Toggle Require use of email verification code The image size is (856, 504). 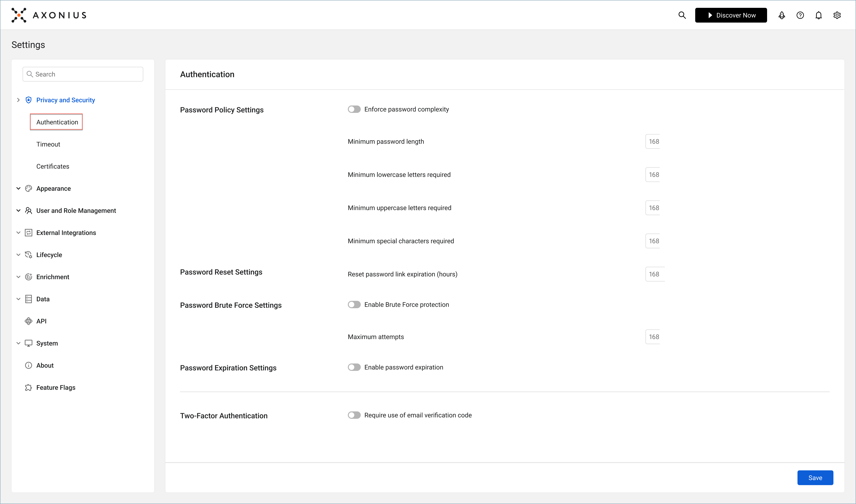[x=354, y=415]
